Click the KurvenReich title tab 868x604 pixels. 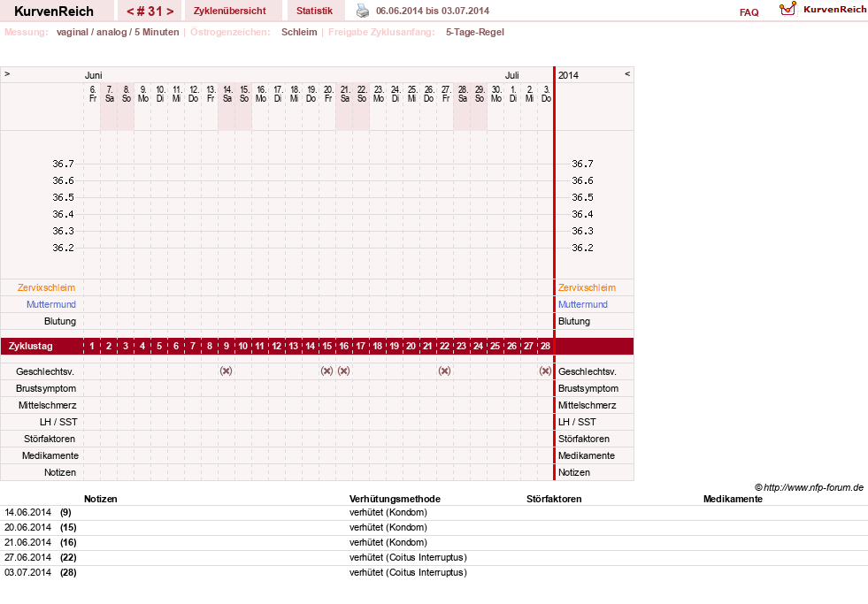54,11
